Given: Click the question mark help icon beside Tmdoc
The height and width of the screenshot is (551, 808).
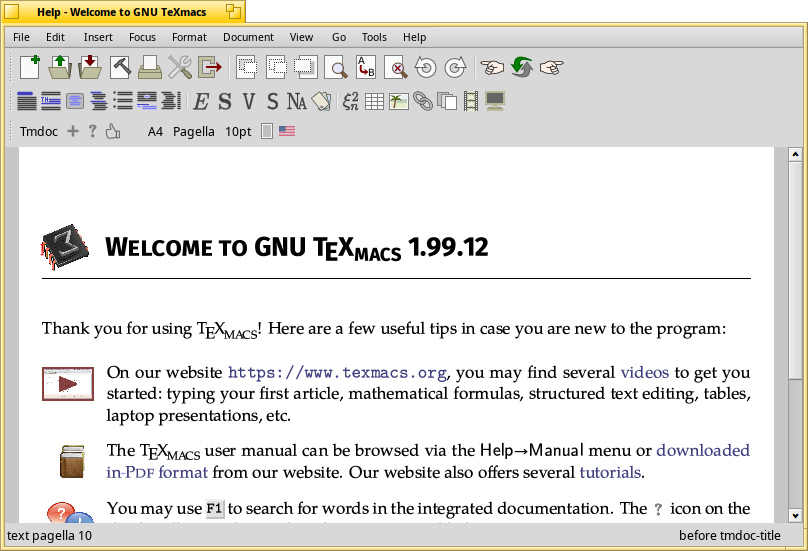Looking at the screenshot, I should 92,131.
